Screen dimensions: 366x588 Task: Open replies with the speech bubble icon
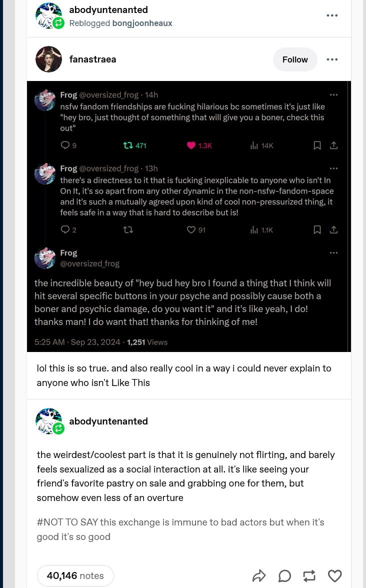pyautogui.click(x=284, y=576)
